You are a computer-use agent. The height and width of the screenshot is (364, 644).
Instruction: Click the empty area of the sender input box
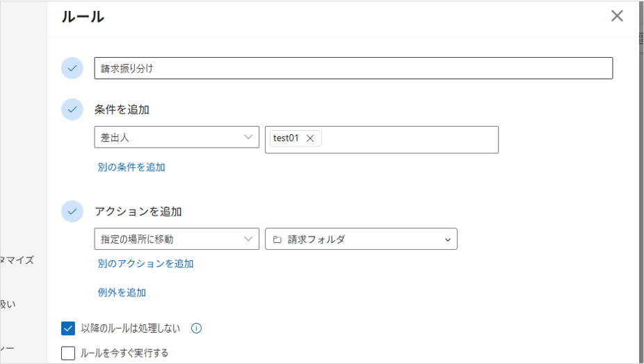point(410,139)
